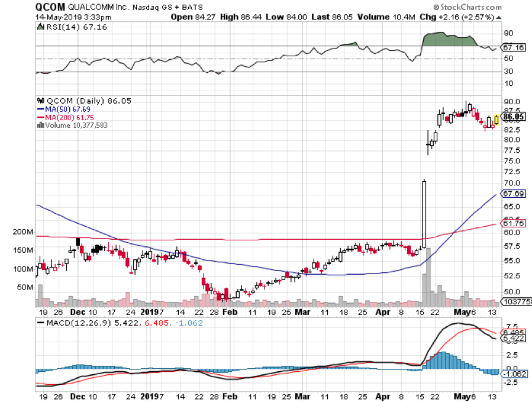
Task: Click the MA(50) 67.69 legend entry
Action: coord(64,110)
